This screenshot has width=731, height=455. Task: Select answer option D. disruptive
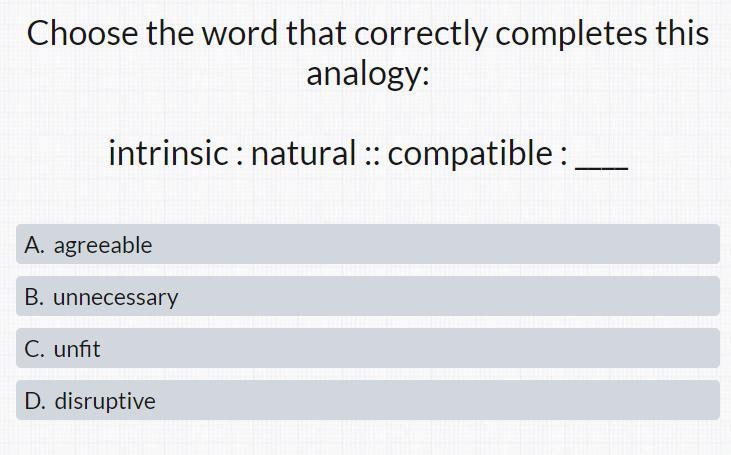[x=368, y=400]
